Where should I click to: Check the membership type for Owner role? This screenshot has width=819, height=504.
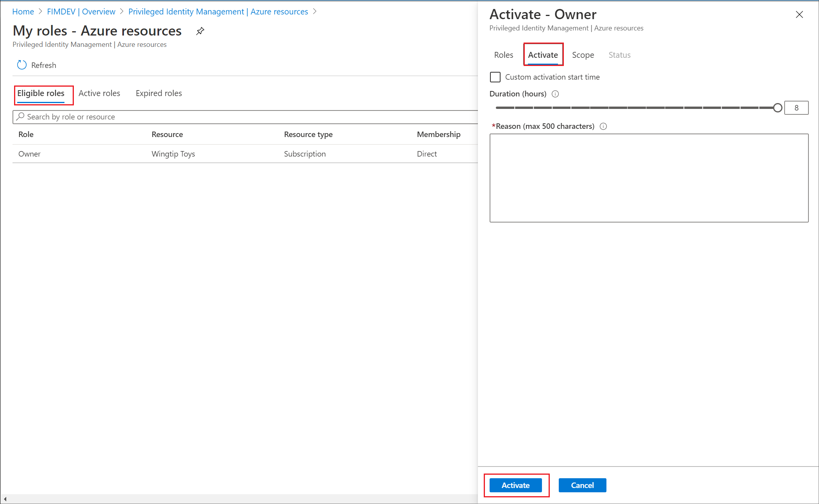(x=426, y=153)
